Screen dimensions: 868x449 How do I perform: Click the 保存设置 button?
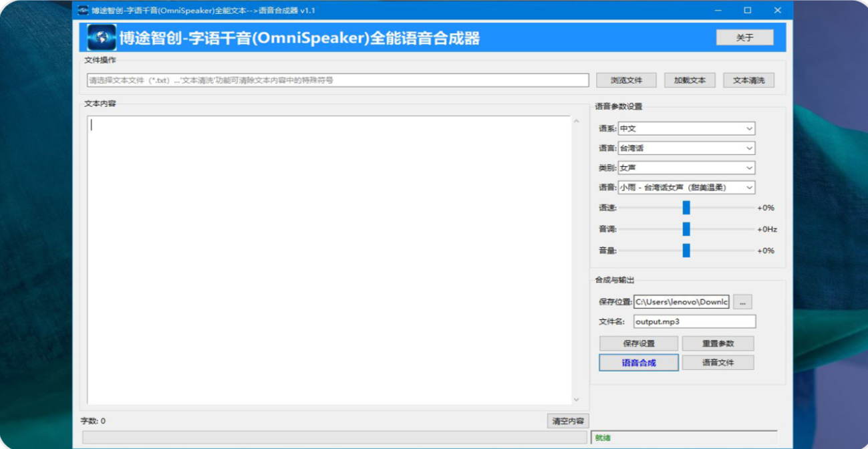(x=639, y=343)
